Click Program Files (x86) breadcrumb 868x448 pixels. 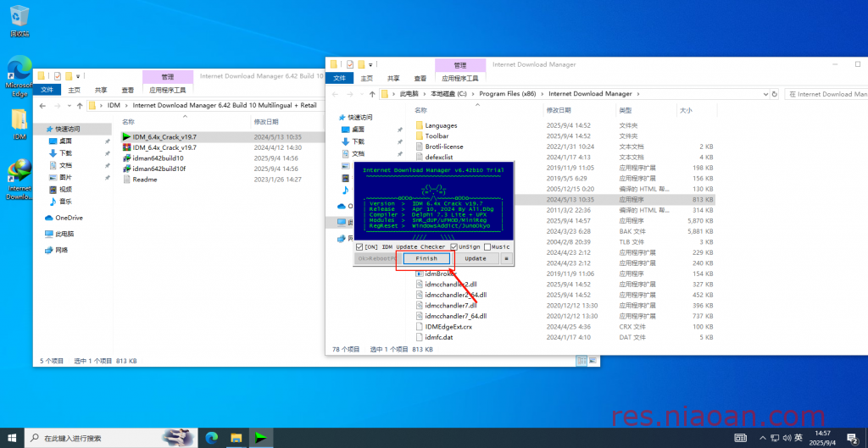point(509,94)
